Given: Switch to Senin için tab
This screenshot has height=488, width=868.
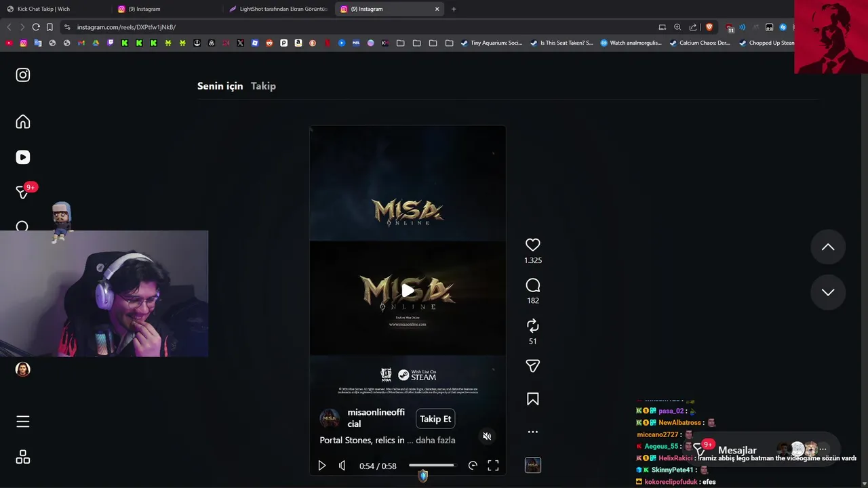Looking at the screenshot, I should coord(220,86).
